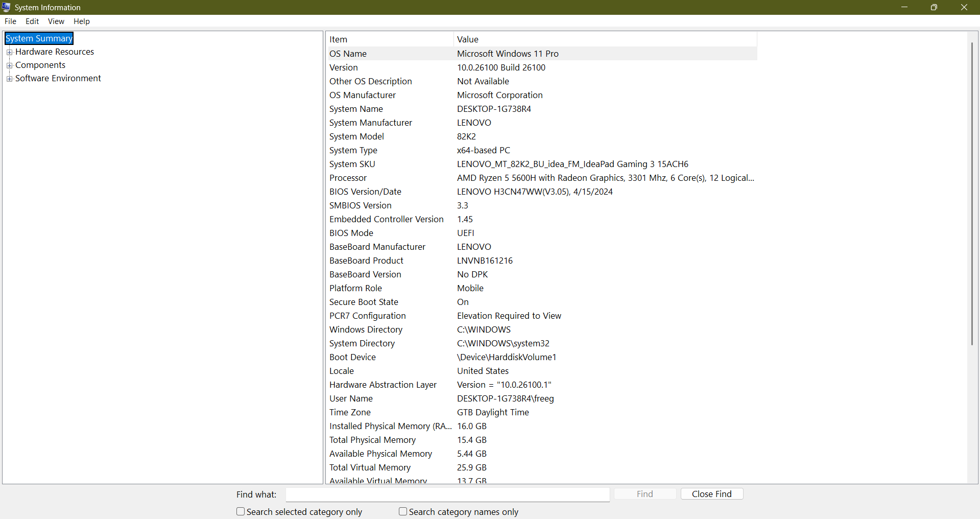The image size is (980, 519).
Task: Select the OS Name row
Action: pyautogui.click(x=542, y=54)
